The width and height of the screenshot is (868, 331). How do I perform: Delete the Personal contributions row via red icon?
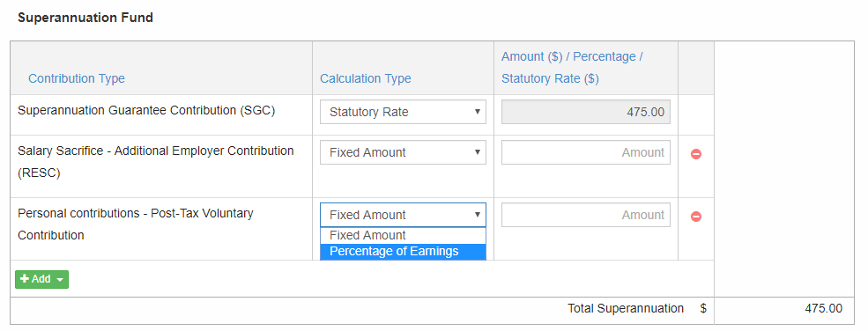pos(696,217)
